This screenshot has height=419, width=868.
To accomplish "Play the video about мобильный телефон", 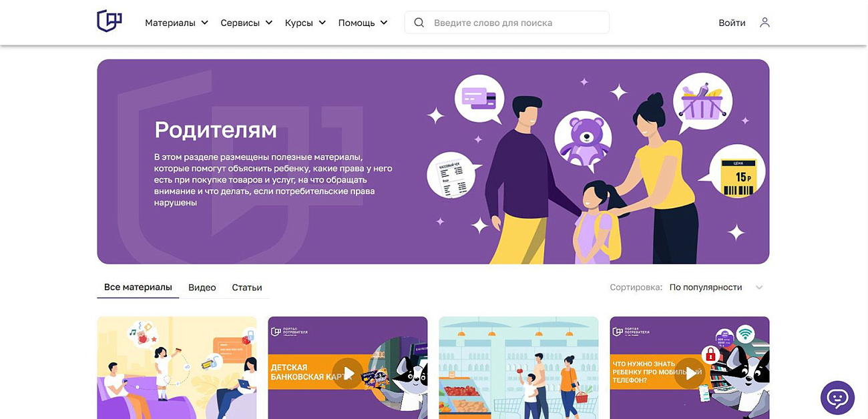I will pos(690,374).
